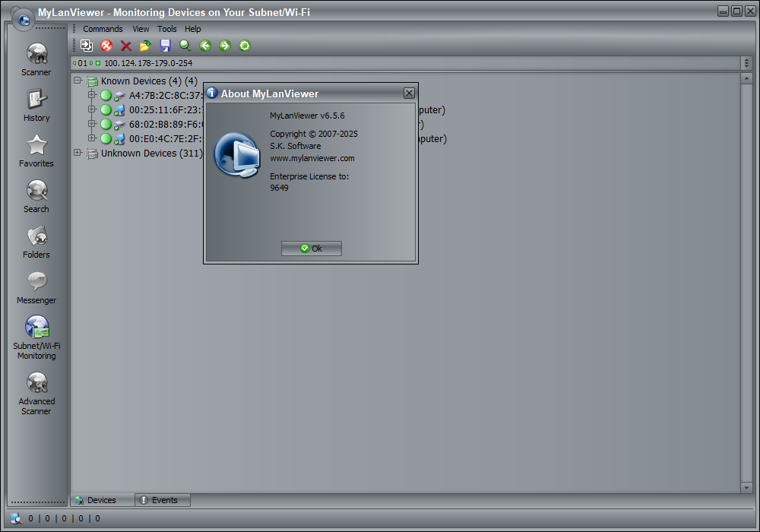Click the Unknown Devices group folder icon
This screenshot has height=532, width=760.
92,154
